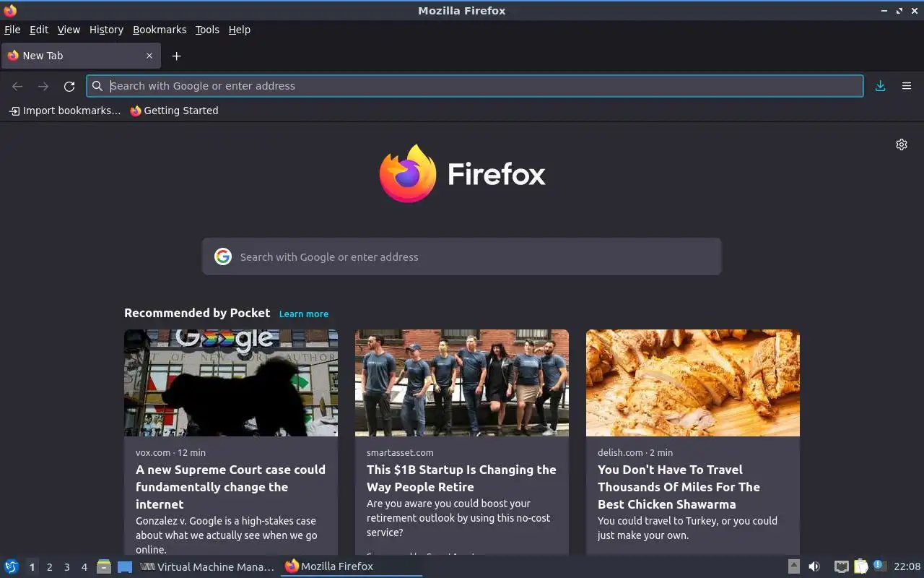Open the volume speaker tray icon
Viewport: 924px width, 578px height.
(814, 566)
